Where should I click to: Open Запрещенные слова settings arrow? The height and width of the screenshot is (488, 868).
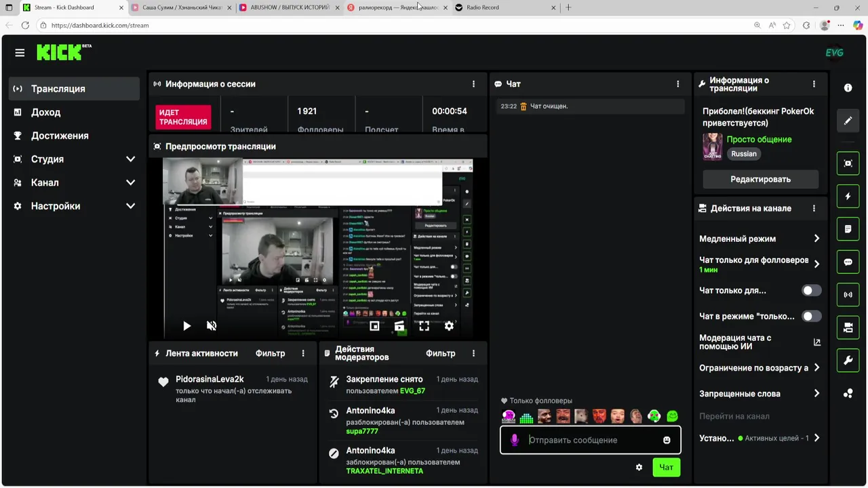[x=816, y=394]
